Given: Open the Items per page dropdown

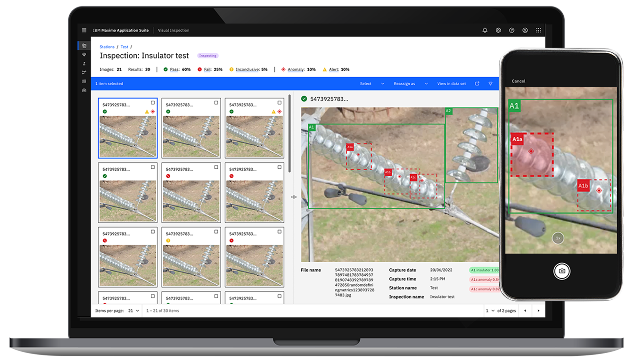Looking at the screenshot, I should click(132, 311).
